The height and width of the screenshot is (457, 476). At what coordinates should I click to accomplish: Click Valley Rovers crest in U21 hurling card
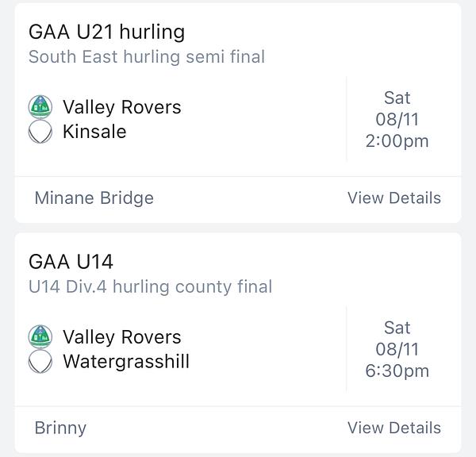40,107
